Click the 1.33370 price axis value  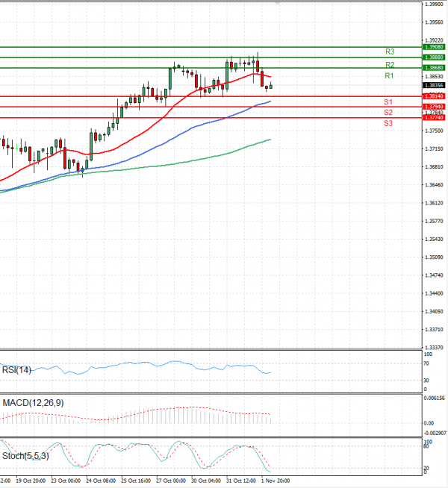tap(434, 347)
